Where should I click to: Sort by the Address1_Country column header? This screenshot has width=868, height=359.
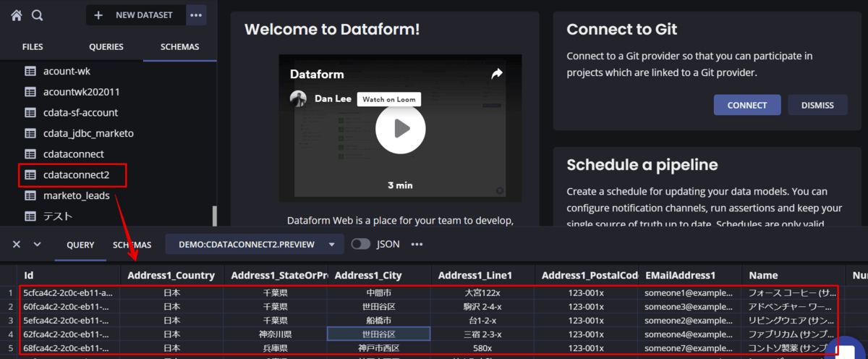click(x=171, y=276)
